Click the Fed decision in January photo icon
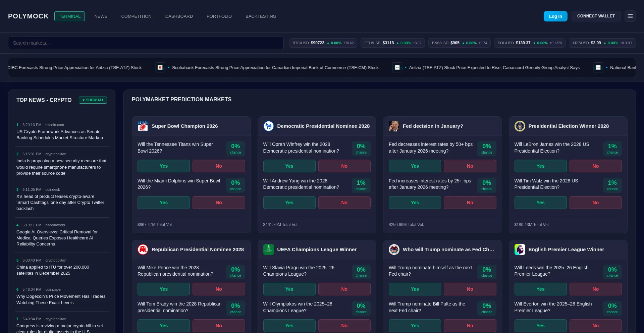644x333 pixels. (394, 126)
